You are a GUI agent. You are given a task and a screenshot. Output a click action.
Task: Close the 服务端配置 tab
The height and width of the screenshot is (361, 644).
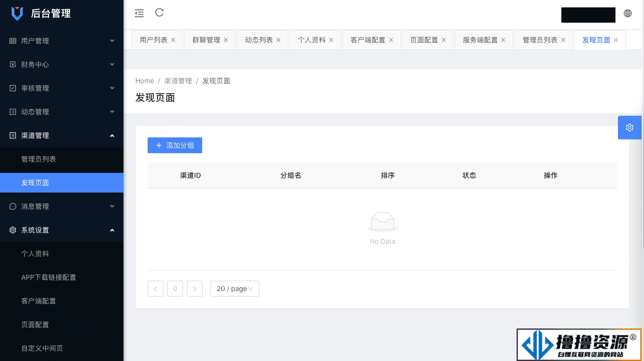[x=503, y=40]
